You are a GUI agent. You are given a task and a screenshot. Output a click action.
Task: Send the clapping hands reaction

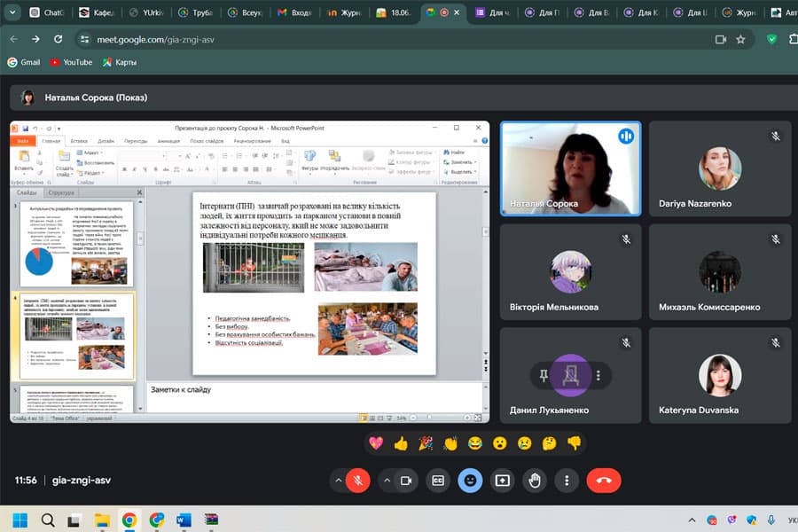450,442
